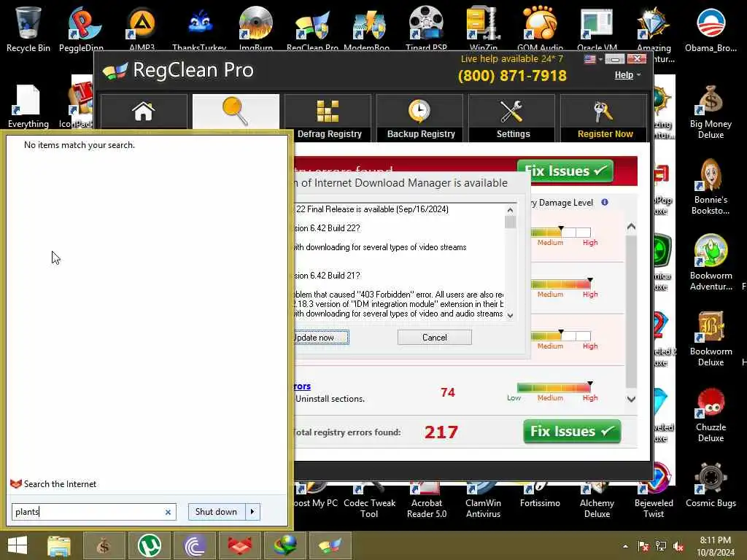747x560 pixels.
Task: Launch the Chuzzle Deluxe desktop shortcut
Action: 711,415
